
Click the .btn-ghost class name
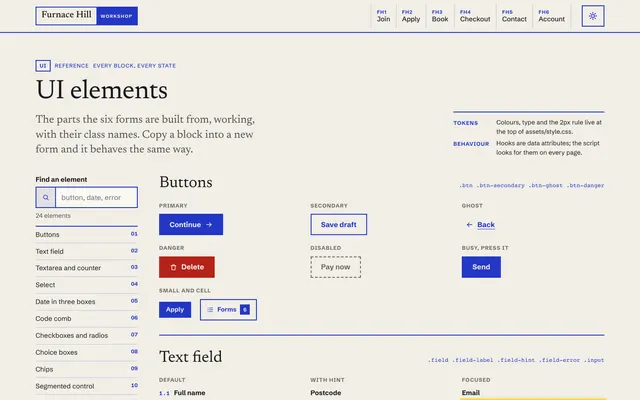(x=545, y=185)
